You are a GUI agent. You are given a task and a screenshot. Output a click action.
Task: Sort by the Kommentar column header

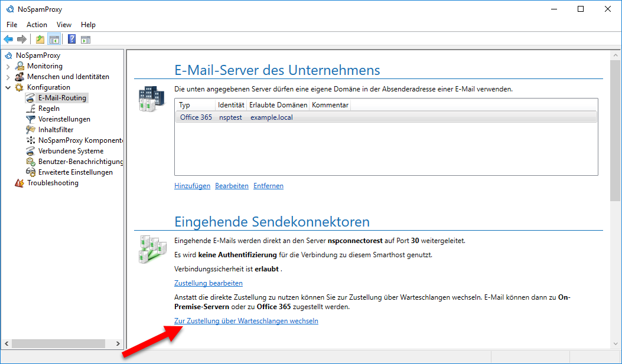(x=330, y=105)
